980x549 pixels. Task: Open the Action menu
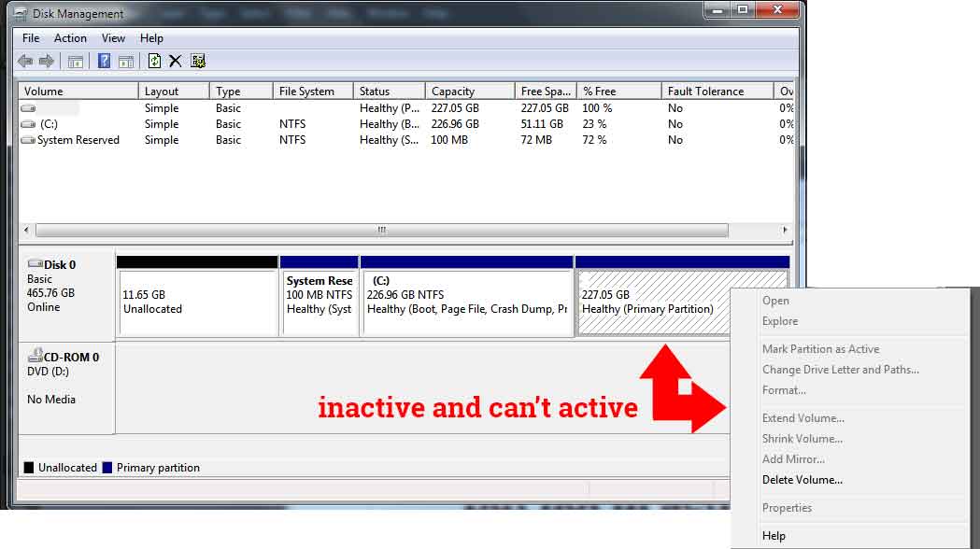pos(70,38)
